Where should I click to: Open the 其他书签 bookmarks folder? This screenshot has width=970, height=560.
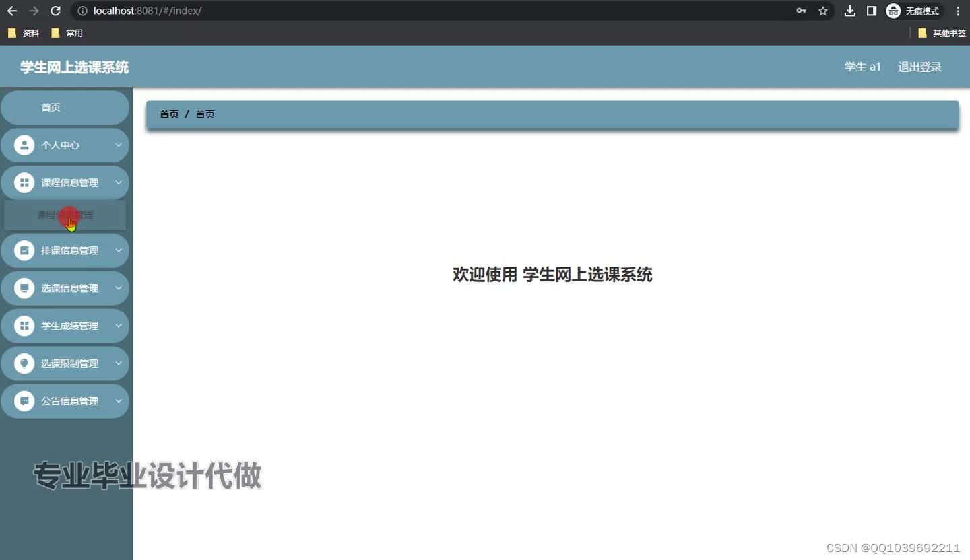942,33
